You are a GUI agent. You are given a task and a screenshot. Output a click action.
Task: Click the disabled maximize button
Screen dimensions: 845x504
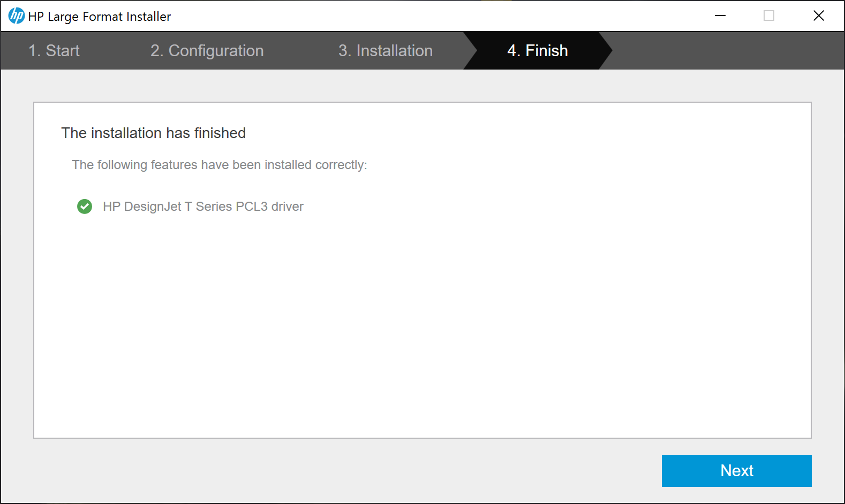[x=769, y=16]
